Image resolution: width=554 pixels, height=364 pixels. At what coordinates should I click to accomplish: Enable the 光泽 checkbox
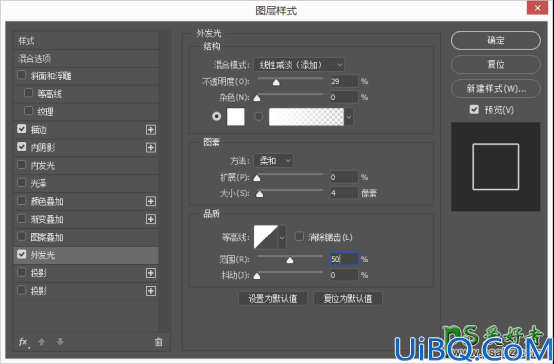click(x=22, y=182)
